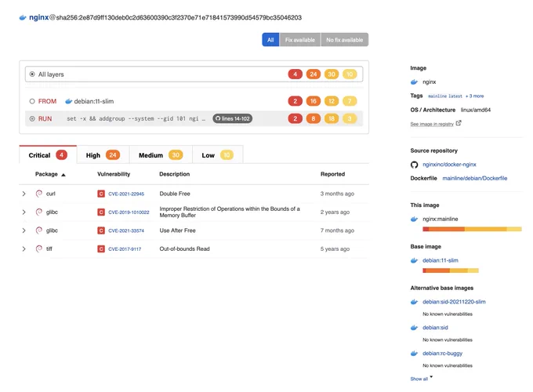Click the critical C badge for CVE-2017-9117
The image size is (533, 392).
click(101, 249)
